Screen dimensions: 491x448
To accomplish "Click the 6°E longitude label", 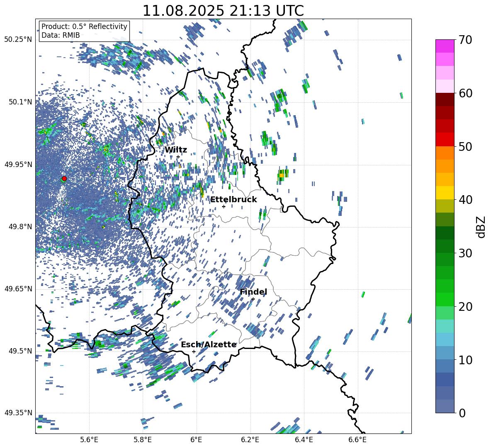I will click(196, 440).
